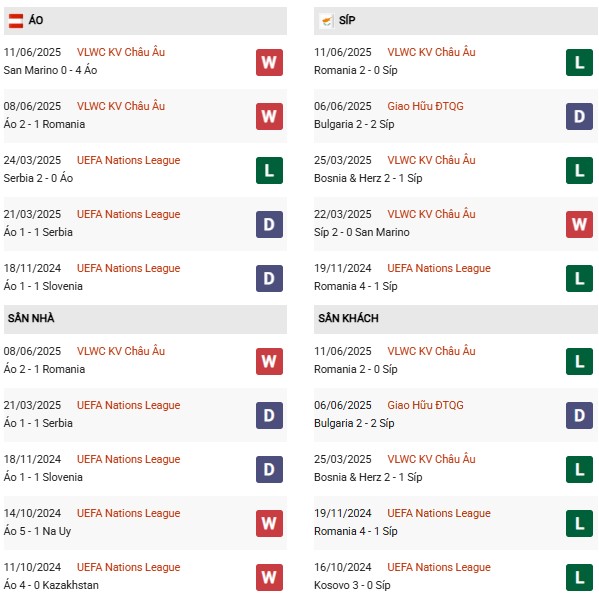The image size is (599, 603).
Task: Click the top-list D badge for Bulgaria 2-2 Síp
Action: click(579, 116)
